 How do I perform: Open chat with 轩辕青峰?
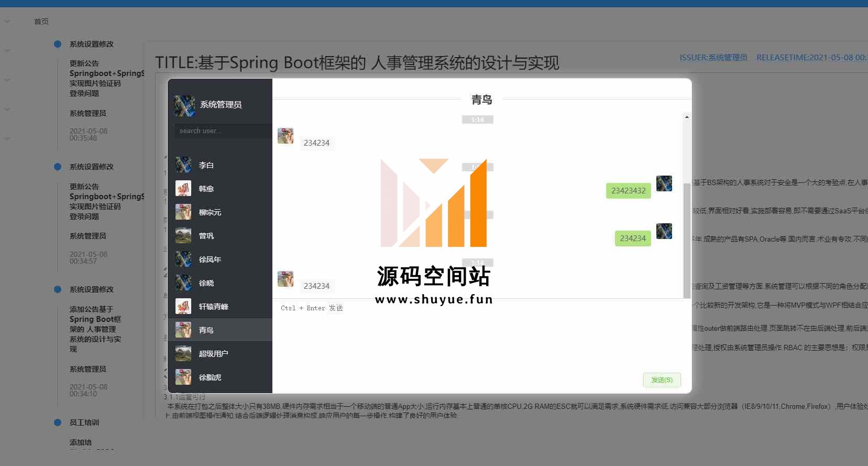220,306
